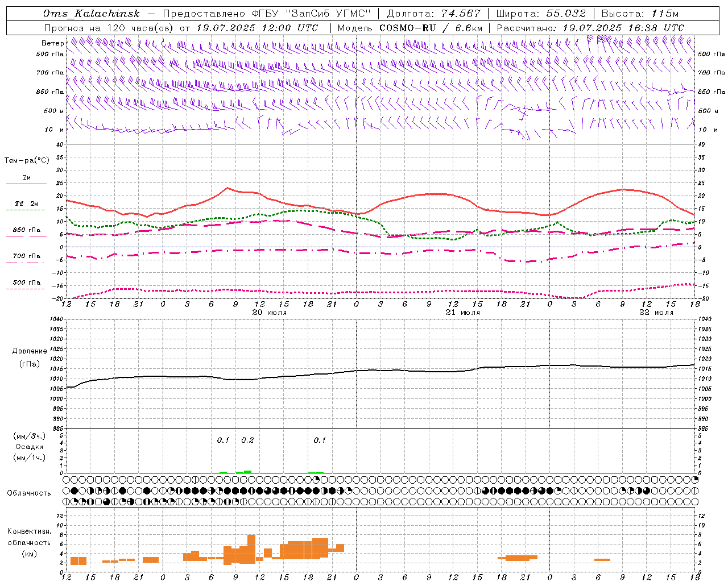
Task: Click the "Рассчитано: 19.07.2025 16:38 UTC" text
Action: [591, 28]
